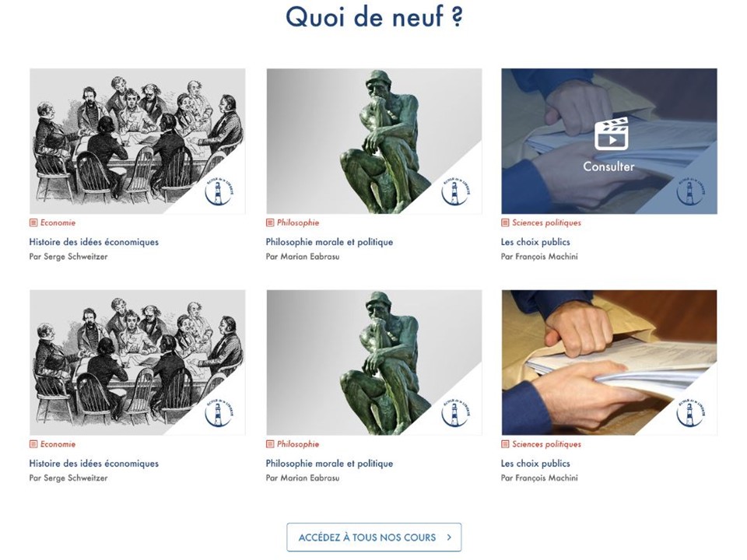Open top-row Philosophie morale et politique link
747x560 pixels.
[x=329, y=242]
